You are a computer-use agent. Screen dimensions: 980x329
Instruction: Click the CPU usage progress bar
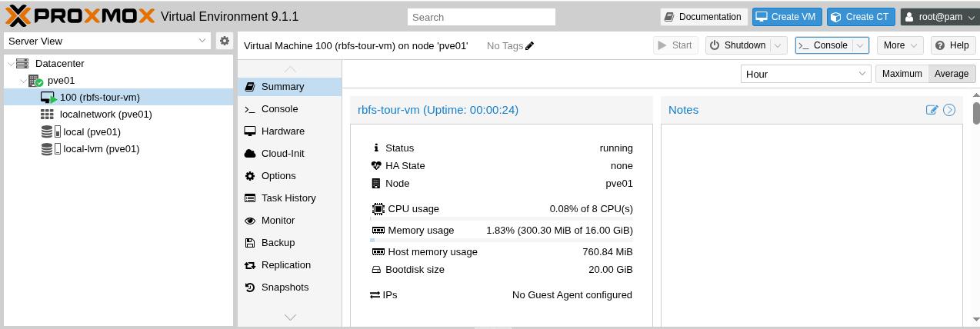(x=502, y=219)
